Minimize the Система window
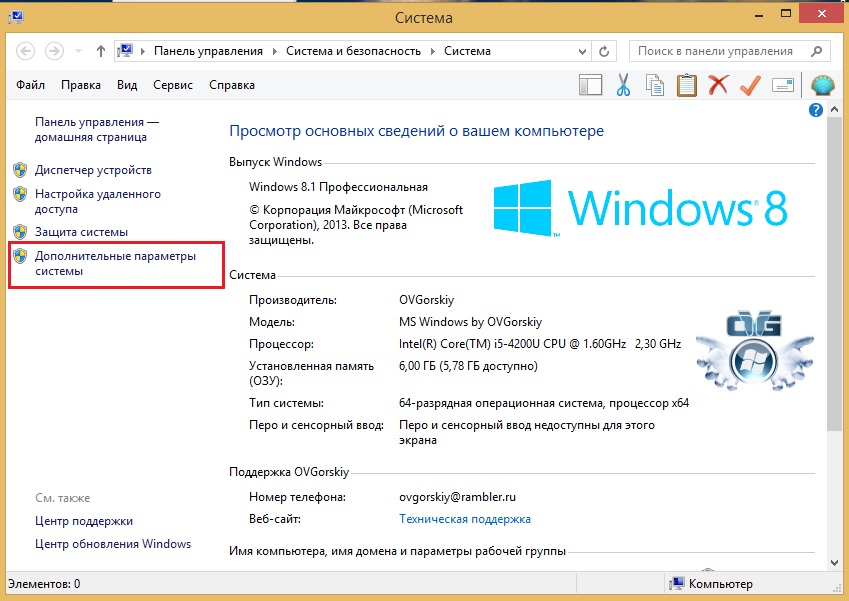Screen dimensions: 849x601 (760, 15)
